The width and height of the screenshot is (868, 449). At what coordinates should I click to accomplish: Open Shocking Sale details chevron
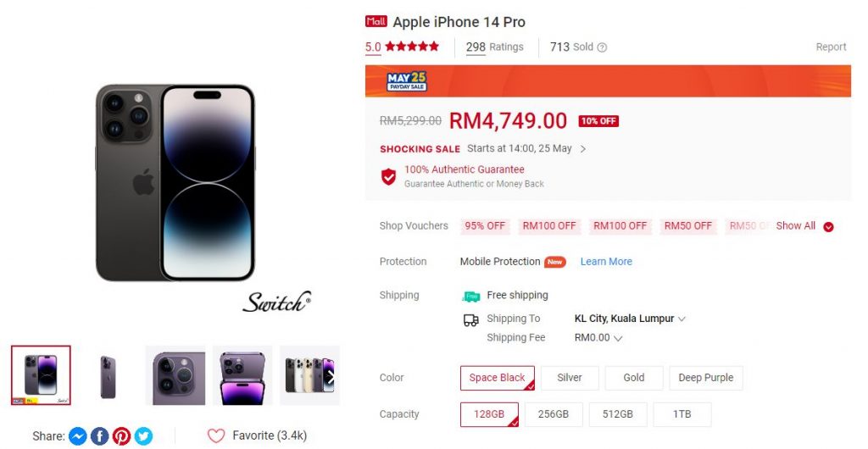coord(583,149)
